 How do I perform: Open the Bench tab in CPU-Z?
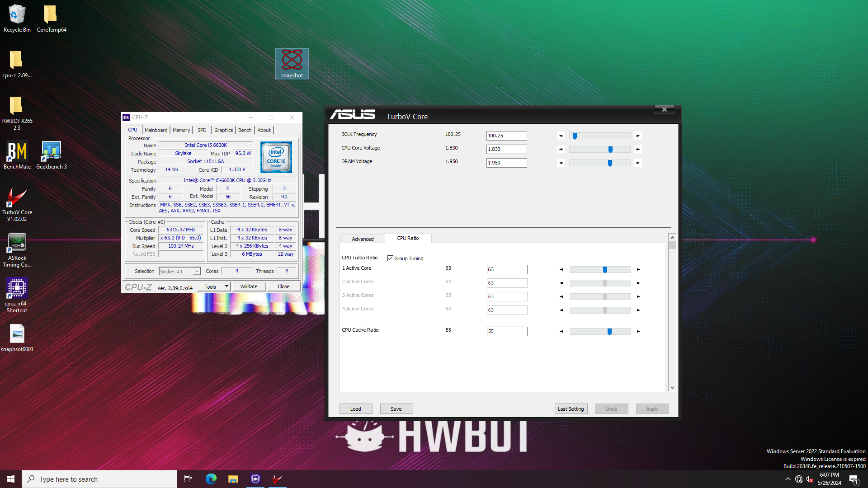pyautogui.click(x=245, y=130)
